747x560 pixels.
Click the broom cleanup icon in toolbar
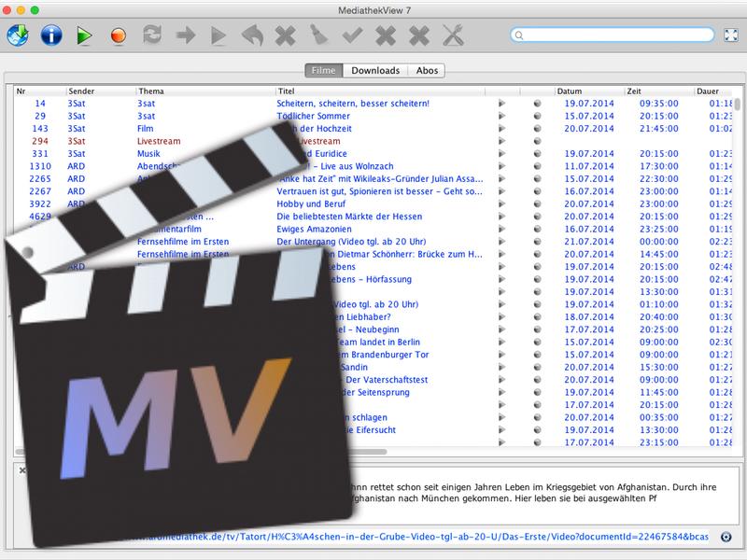(318, 35)
